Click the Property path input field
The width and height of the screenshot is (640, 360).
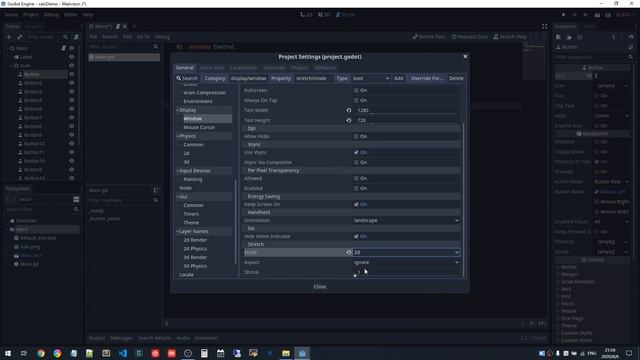[313, 78]
